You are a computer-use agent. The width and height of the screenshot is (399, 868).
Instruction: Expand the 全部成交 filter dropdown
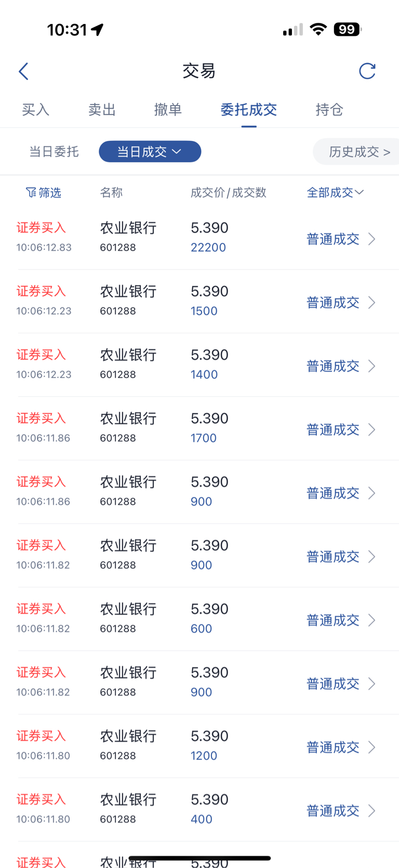[x=335, y=192]
